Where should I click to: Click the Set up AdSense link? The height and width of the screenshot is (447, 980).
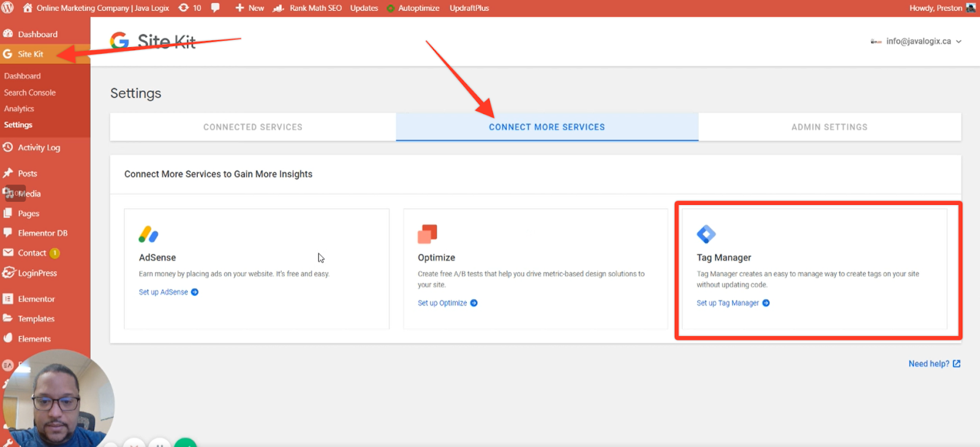[x=164, y=292]
